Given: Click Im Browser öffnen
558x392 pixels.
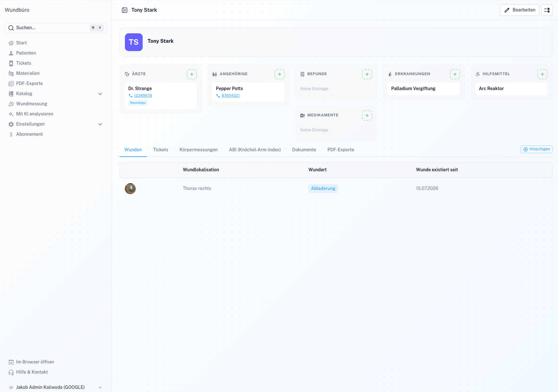Looking at the screenshot, I should click(x=55, y=362).
